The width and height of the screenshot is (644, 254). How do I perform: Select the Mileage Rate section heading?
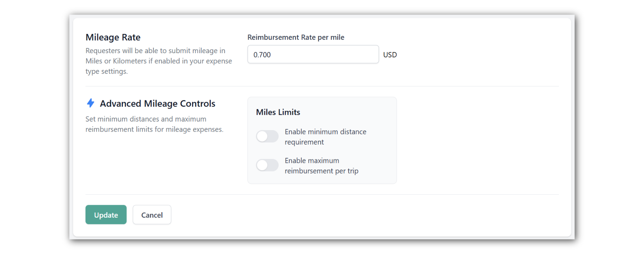click(113, 37)
